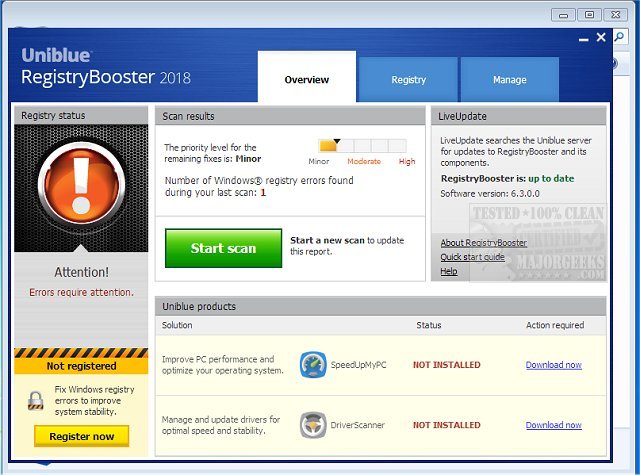640x475 pixels.
Task: Click the Not registered yellow banner
Action: 81,366
